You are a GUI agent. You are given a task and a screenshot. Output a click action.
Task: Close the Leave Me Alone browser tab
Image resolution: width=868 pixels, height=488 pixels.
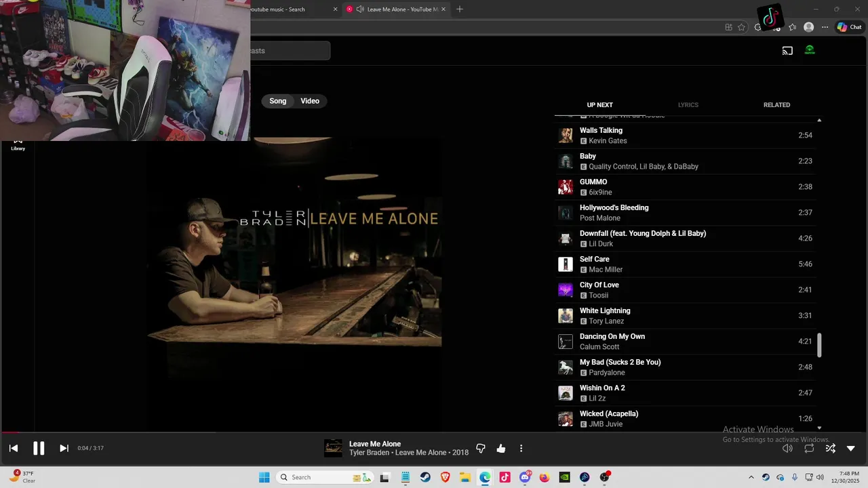click(x=444, y=9)
